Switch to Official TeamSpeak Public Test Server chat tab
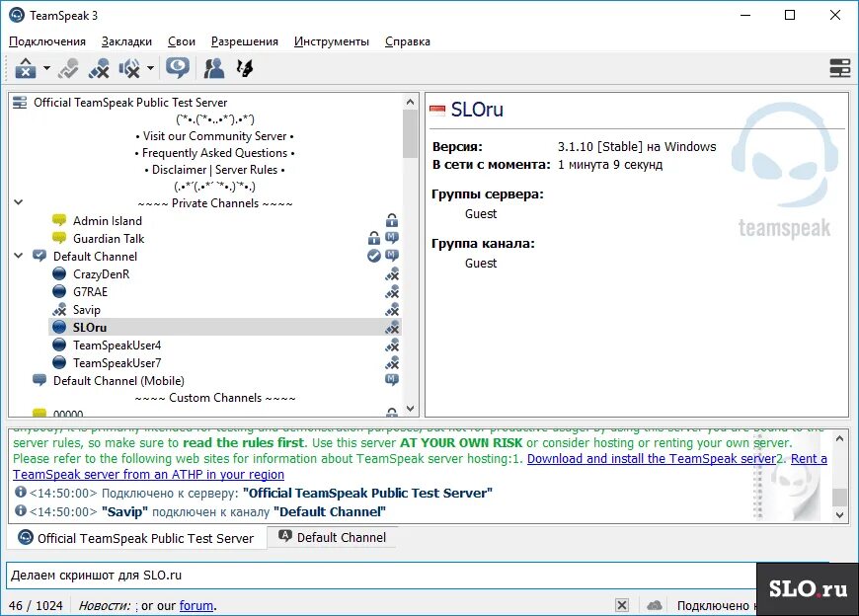859x616 pixels. 136,538
